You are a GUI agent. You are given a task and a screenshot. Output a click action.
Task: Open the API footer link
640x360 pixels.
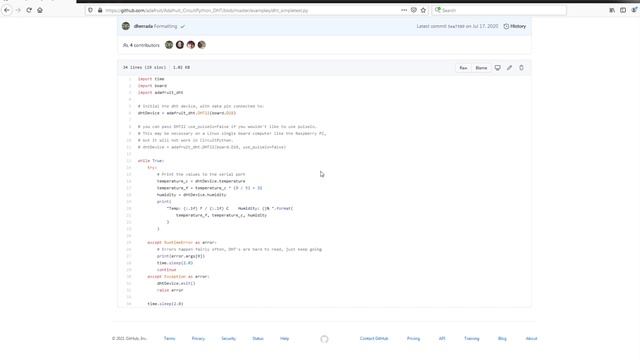click(442, 338)
